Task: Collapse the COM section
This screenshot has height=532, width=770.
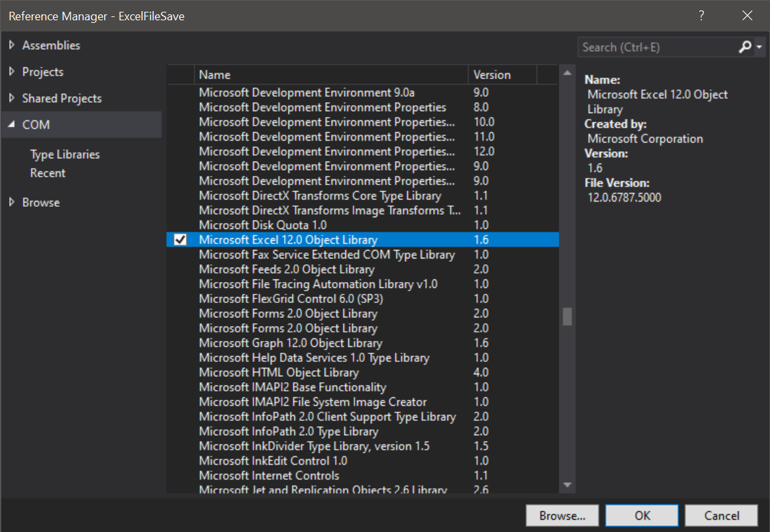Action: tap(12, 125)
